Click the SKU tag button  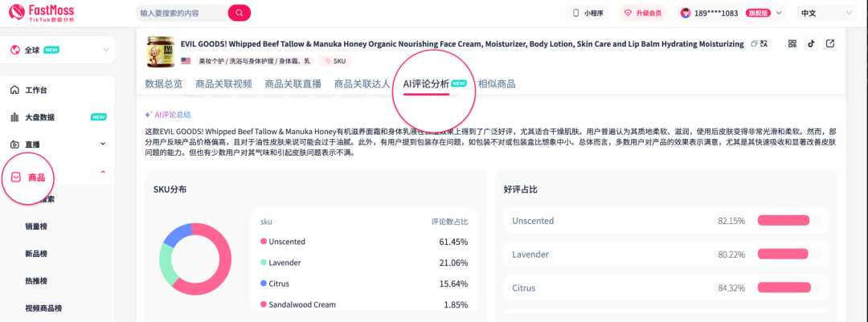click(335, 61)
